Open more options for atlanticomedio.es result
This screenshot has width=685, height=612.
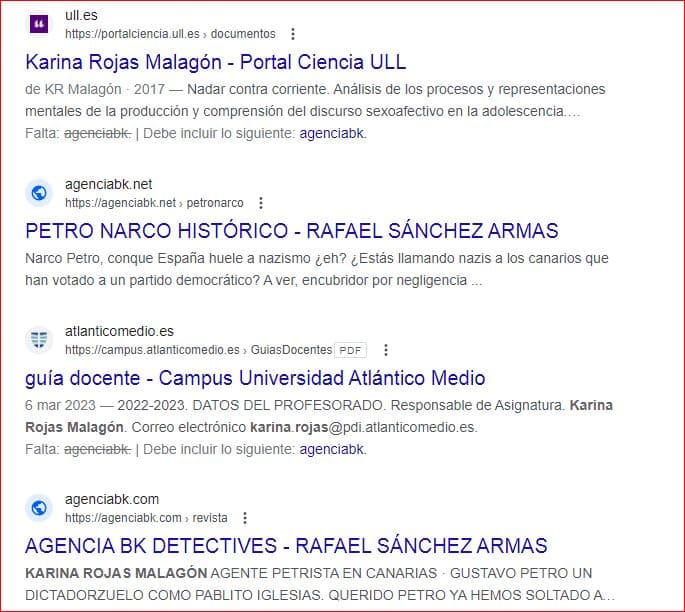click(386, 350)
